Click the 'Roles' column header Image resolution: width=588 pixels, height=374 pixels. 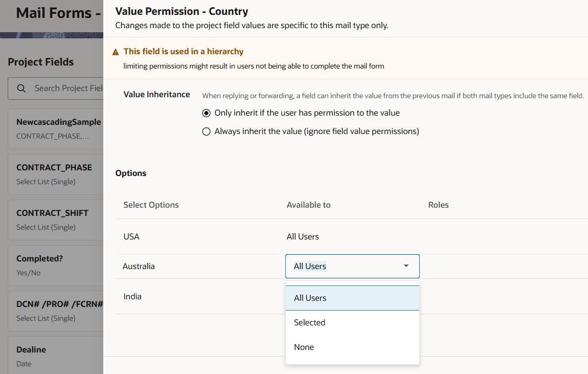tap(438, 205)
